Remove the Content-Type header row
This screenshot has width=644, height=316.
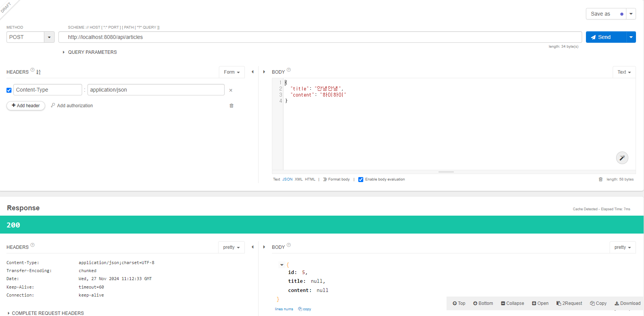231,90
